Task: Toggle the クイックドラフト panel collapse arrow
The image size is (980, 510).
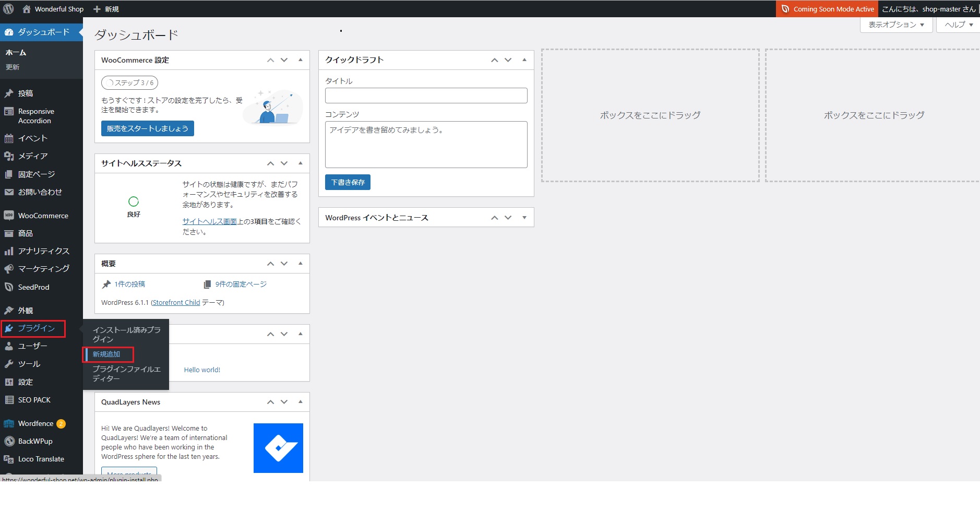Action: (524, 60)
